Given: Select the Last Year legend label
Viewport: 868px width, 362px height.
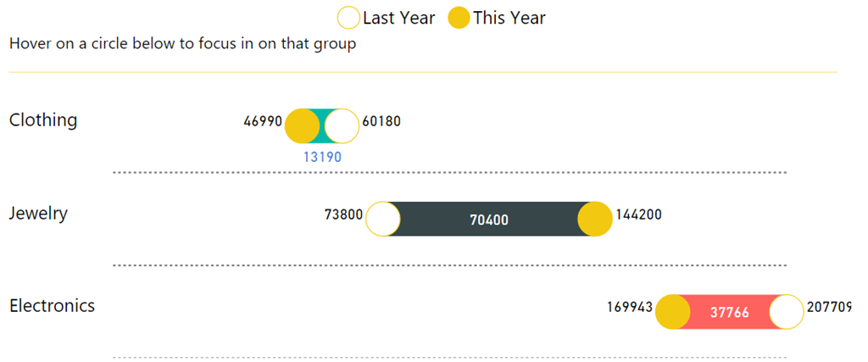Looking at the screenshot, I should (398, 18).
